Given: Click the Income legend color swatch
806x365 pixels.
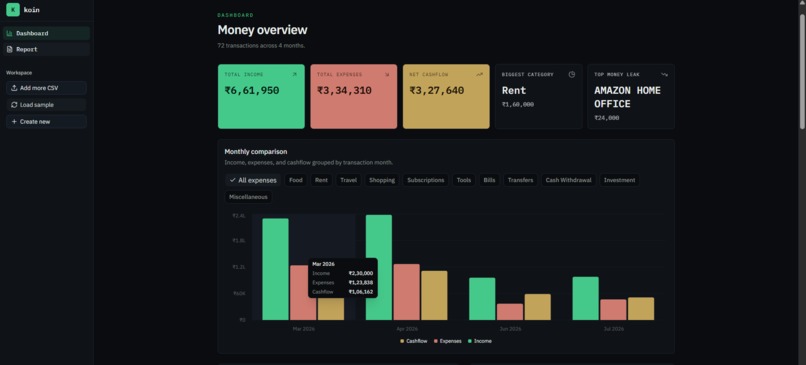Looking at the screenshot, I should 470,341.
